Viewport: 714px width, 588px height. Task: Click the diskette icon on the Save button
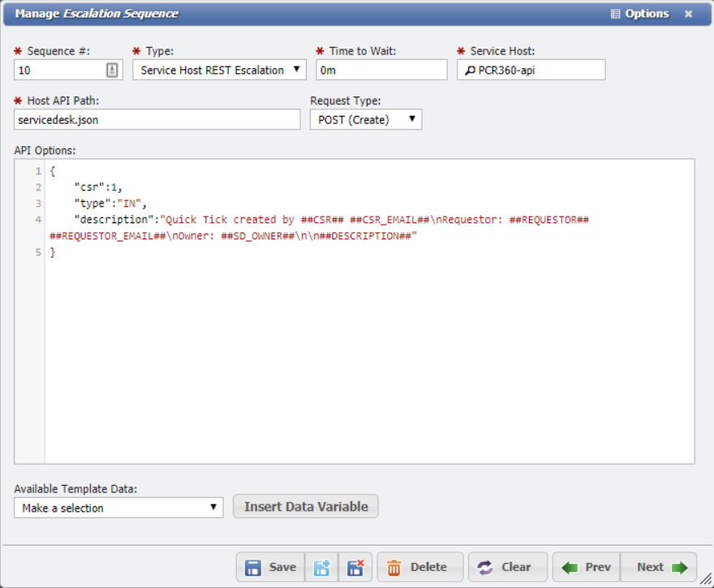click(x=254, y=567)
